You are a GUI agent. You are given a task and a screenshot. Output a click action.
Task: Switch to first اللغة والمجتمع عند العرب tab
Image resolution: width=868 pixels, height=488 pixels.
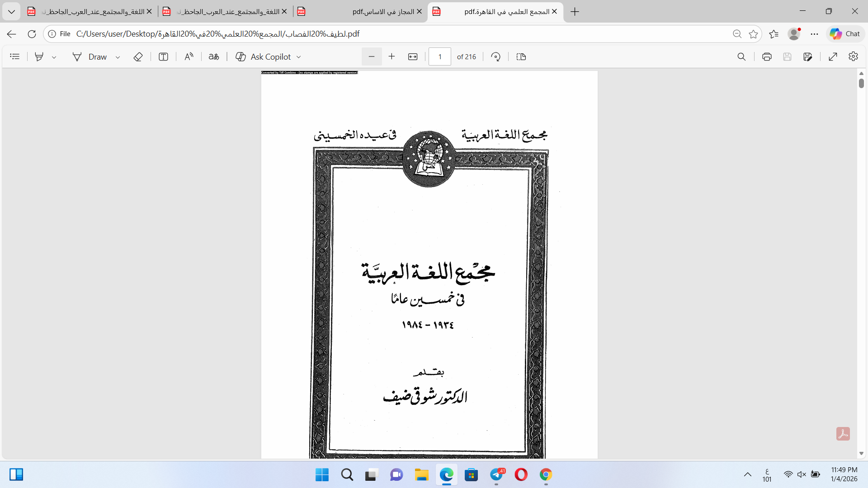pyautogui.click(x=90, y=12)
